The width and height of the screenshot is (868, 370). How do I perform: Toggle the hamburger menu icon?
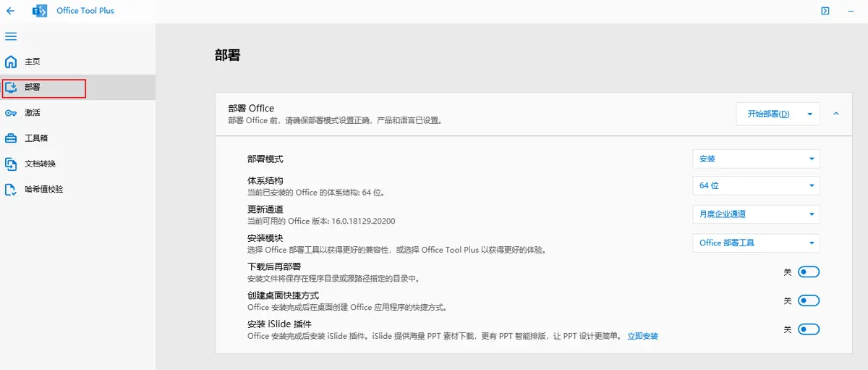(11, 36)
